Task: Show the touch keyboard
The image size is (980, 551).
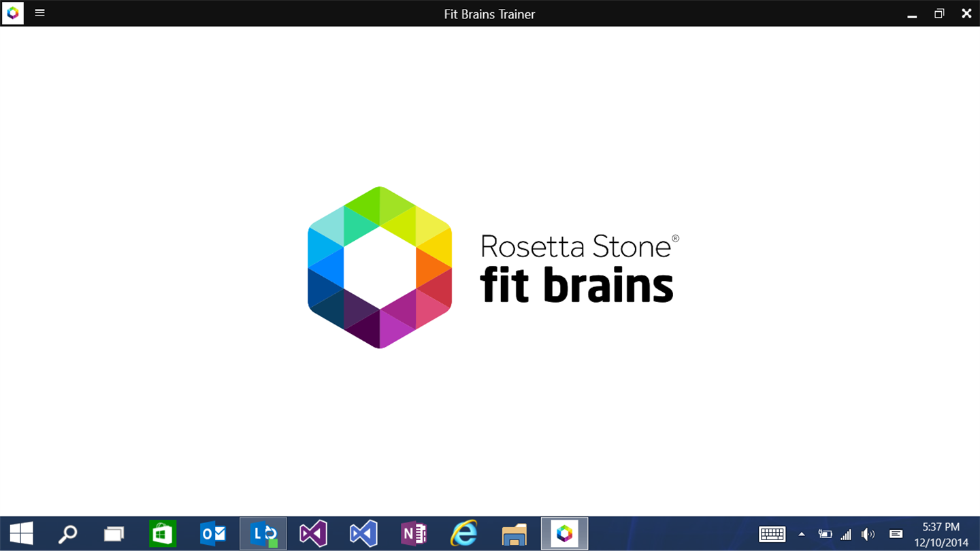Action: point(772,534)
